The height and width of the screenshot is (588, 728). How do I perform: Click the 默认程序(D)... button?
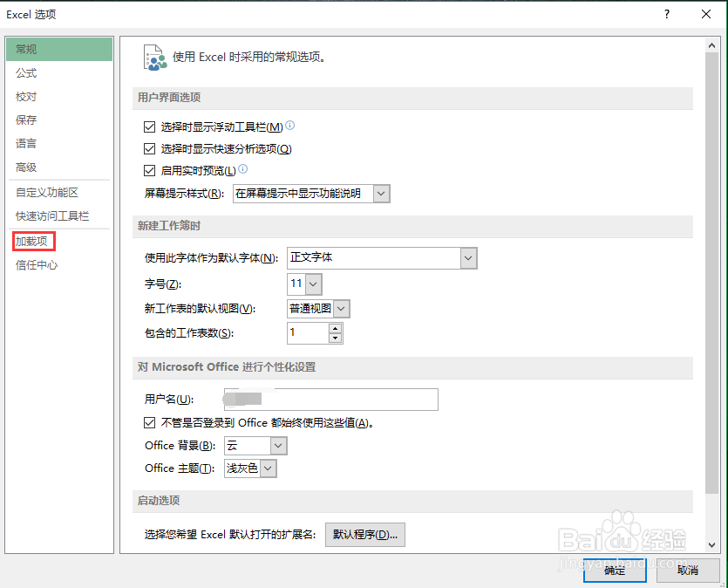[x=365, y=535]
